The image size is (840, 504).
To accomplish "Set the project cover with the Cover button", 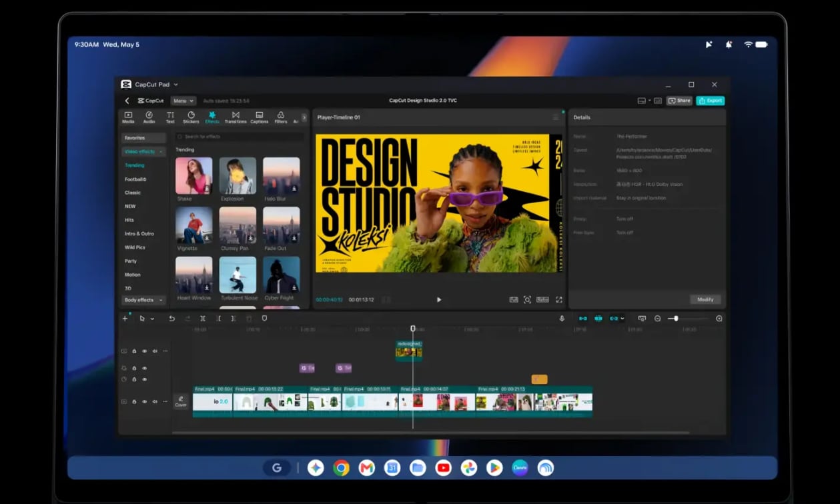I will click(x=181, y=401).
